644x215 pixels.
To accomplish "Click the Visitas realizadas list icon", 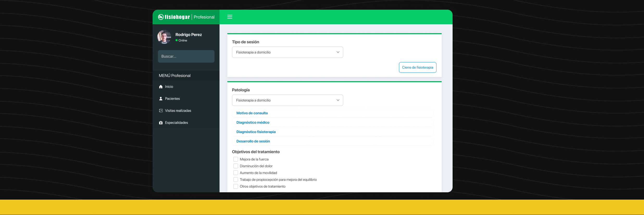I will (161, 111).
